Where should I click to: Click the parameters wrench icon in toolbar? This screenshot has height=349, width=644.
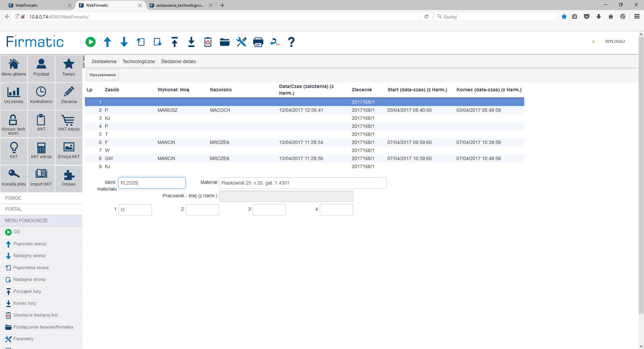(x=241, y=42)
